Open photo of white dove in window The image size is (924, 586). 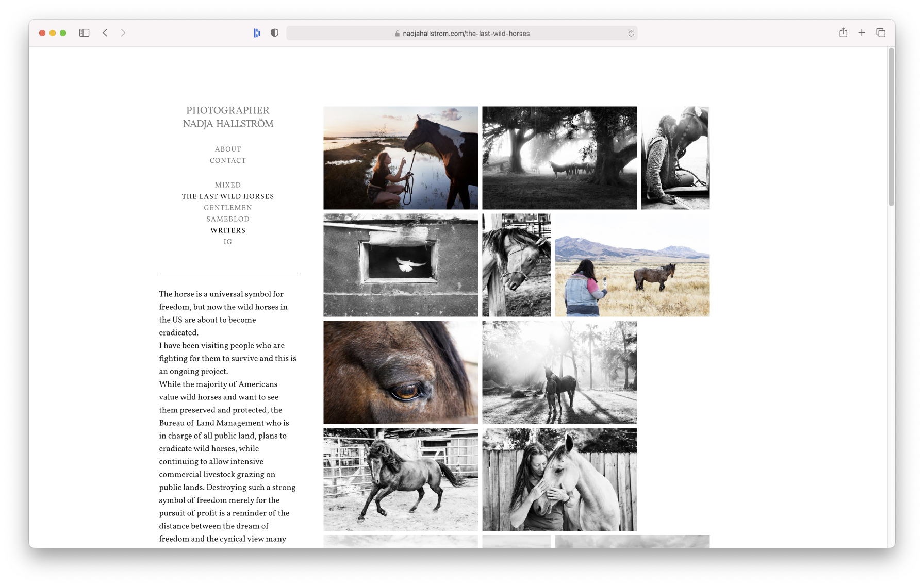point(401,265)
